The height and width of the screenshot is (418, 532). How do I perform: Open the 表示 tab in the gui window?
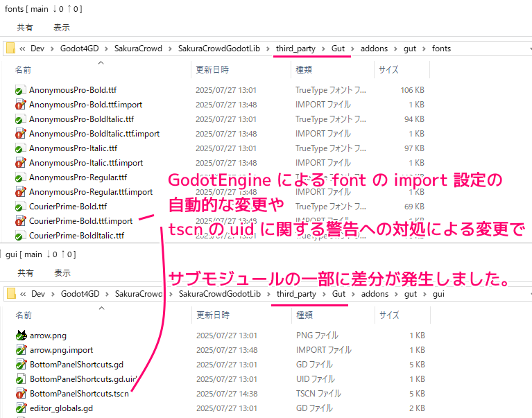pyautogui.click(x=62, y=273)
